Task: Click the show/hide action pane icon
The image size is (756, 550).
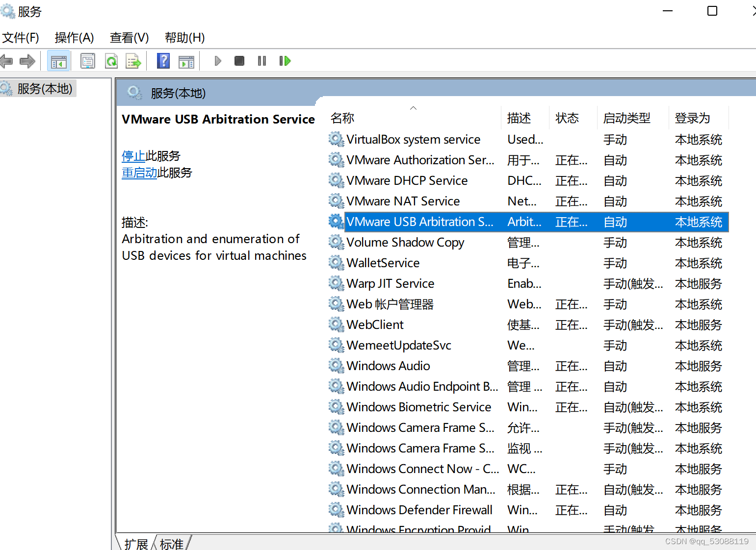Action: coord(186,61)
